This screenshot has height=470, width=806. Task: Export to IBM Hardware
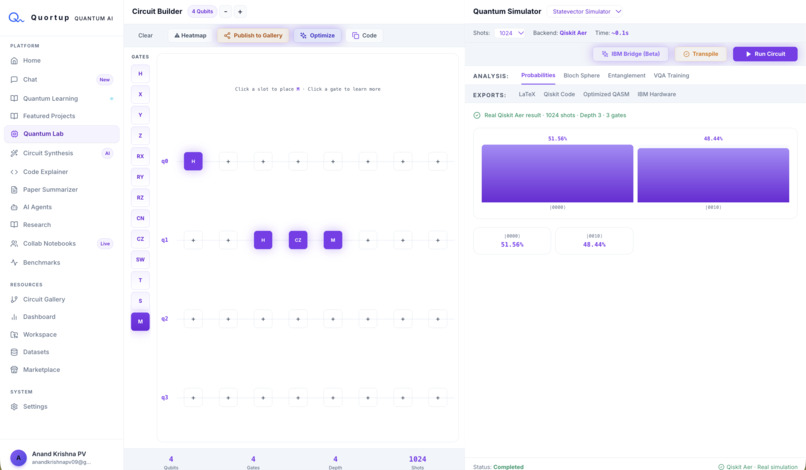pos(656,95)
